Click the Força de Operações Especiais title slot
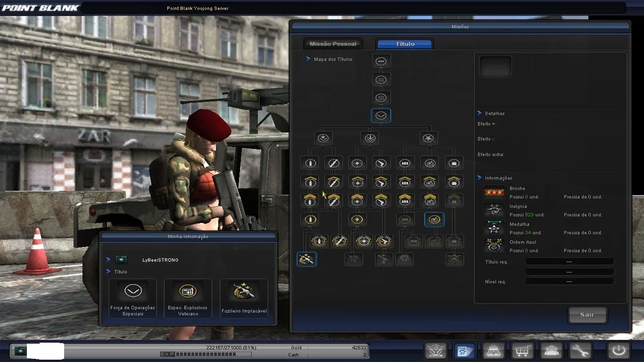Screen dimensions: 644x362 132,298
